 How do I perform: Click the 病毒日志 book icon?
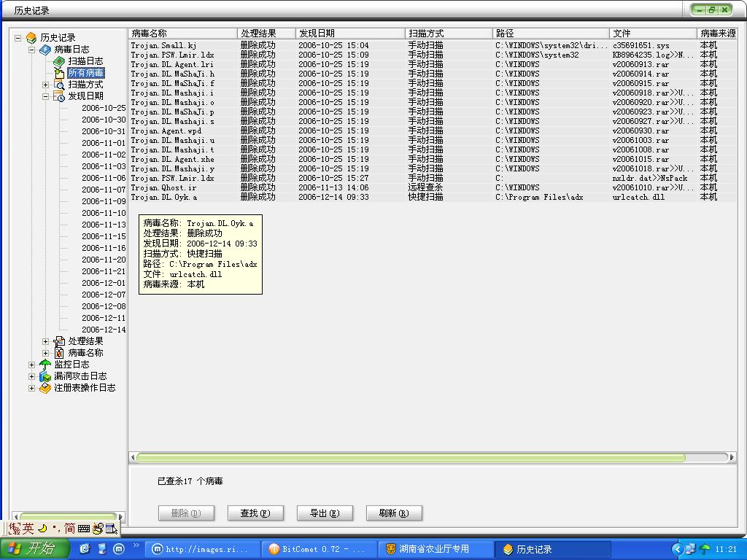pyautogui.click(x=45, y=50)
